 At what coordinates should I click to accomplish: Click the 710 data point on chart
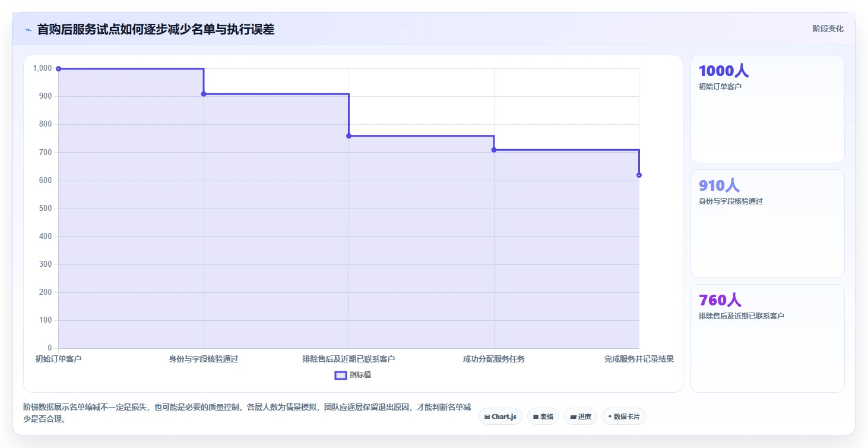[x=494, y=150]
